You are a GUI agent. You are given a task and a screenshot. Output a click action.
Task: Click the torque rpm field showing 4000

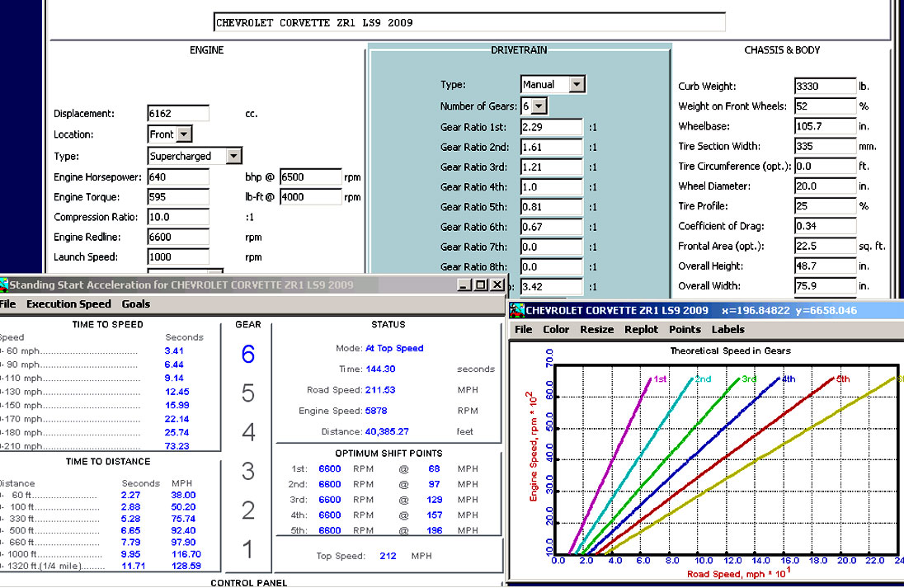click(310, 197)
